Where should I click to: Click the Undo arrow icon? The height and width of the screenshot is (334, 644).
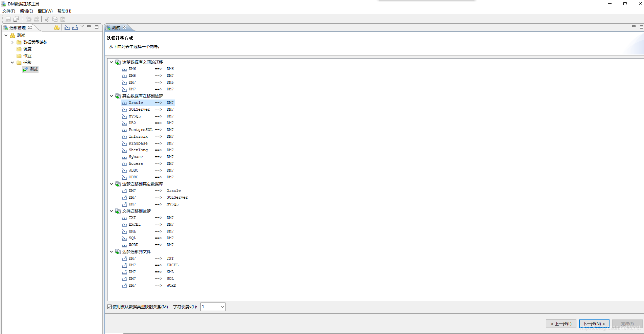29,19
